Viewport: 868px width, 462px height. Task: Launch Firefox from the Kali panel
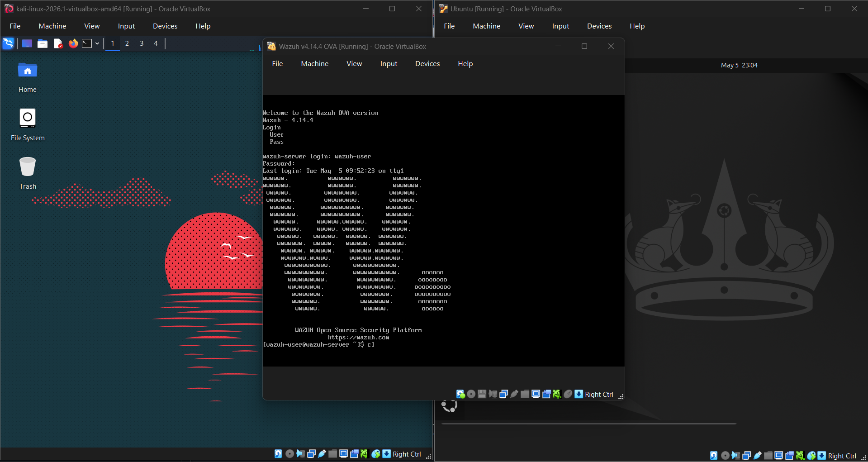(73, 43)
